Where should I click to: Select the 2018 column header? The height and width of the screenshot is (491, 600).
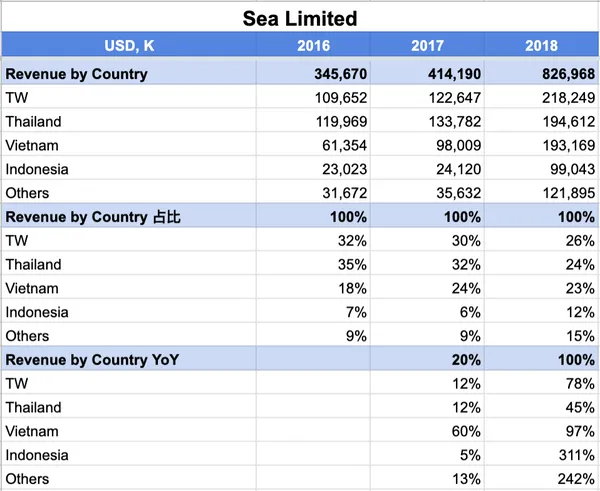point(541,46)
